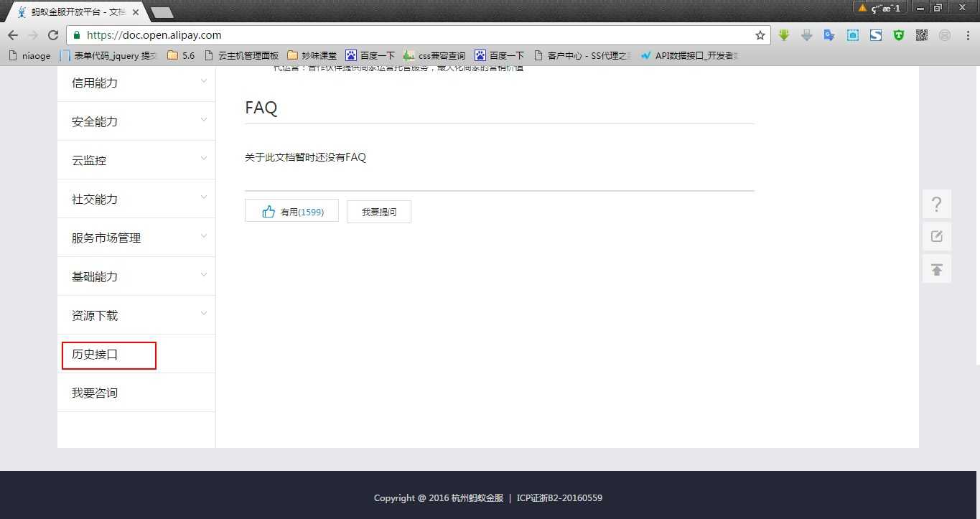
Task: Open the 资源下载 sidebar item
Action: [x=136, y=315]
